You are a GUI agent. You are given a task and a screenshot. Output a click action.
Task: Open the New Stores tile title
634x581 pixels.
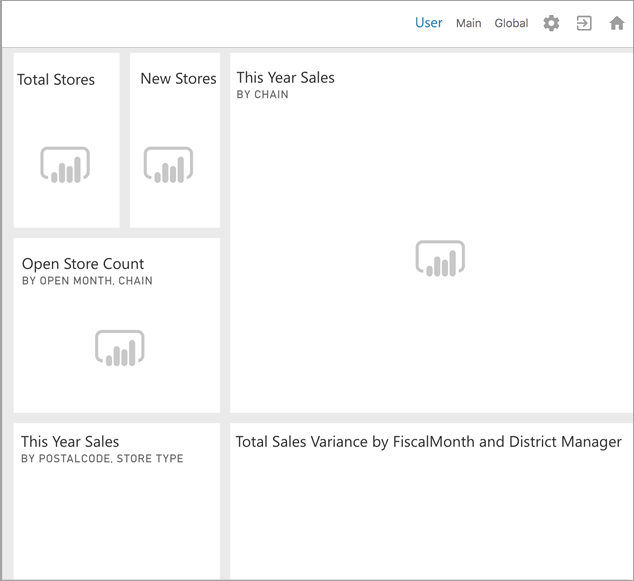[x=178, y=79]
